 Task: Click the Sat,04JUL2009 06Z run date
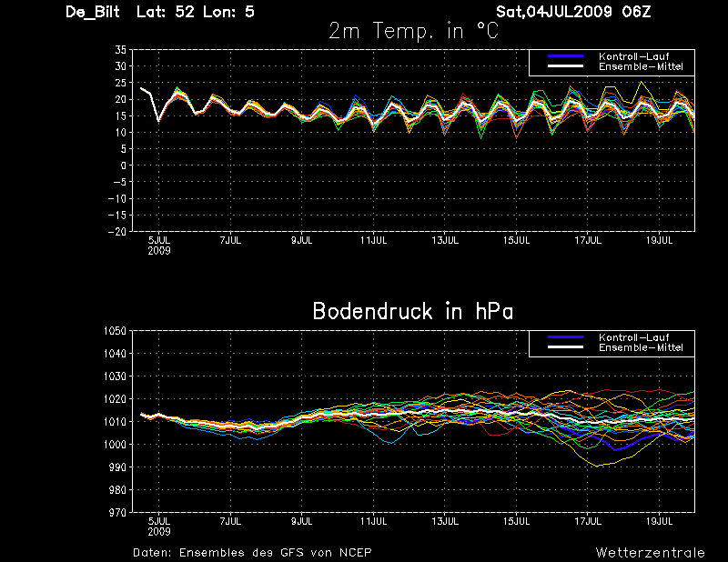coord(573,12)
